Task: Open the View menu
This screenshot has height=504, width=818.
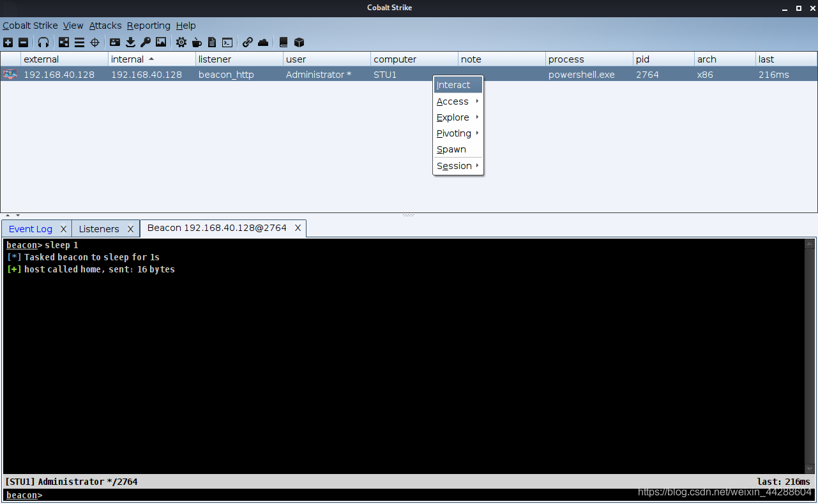Action: pyautogui.click(x=73, y=26)
